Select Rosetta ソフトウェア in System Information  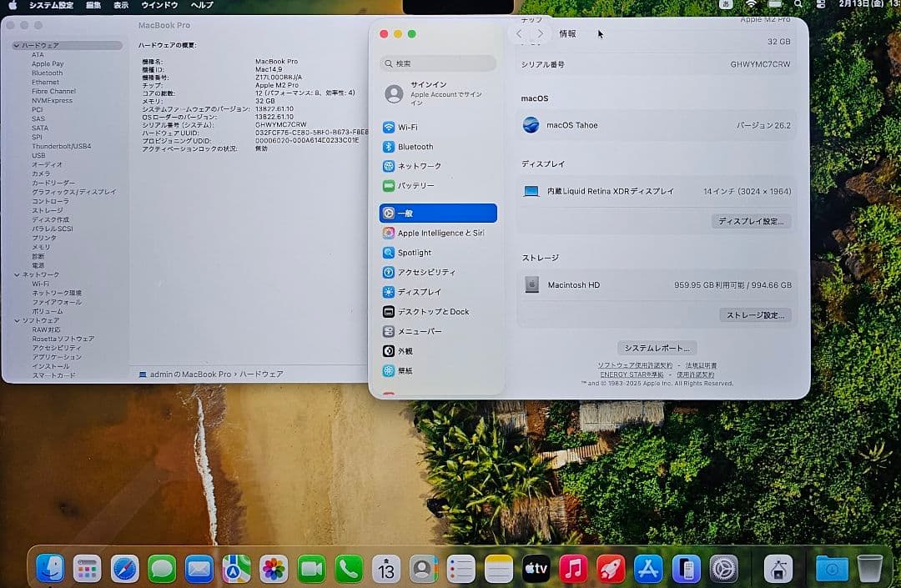pyautogui.click(x=63, y=339)
